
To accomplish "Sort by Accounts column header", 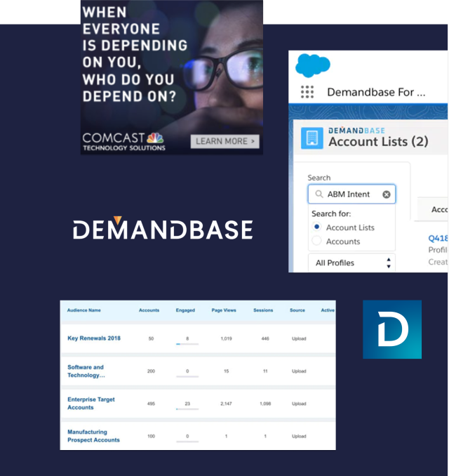I will [x=149, y=310].
